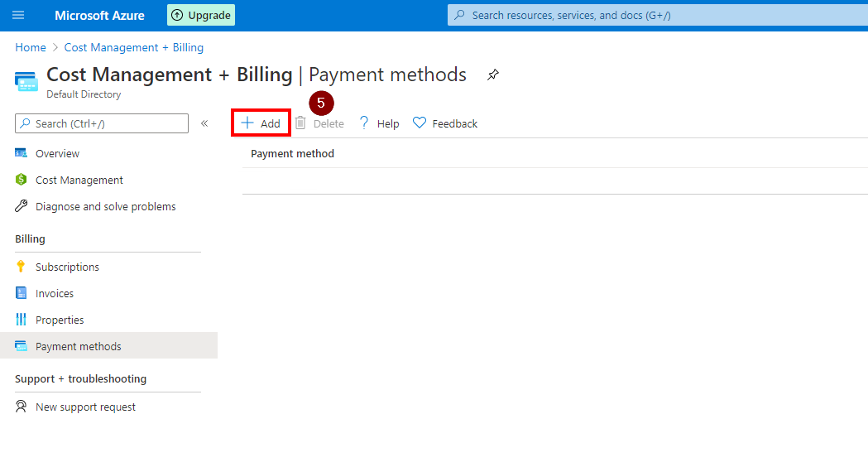Image resolution: width=868 pixels, height=467 pixels.
Task: Click the plus icon for Add
Action: [247, 123]
